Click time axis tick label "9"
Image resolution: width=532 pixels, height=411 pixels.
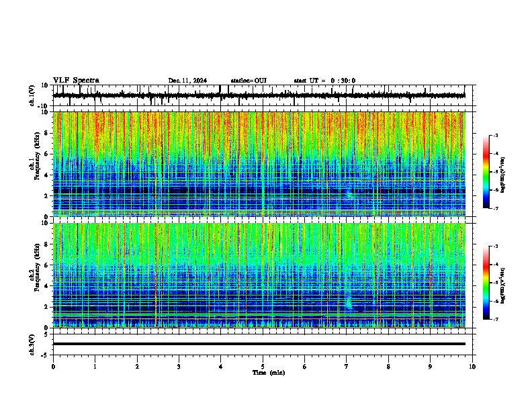pyautogui.click(x=430, y=367)
